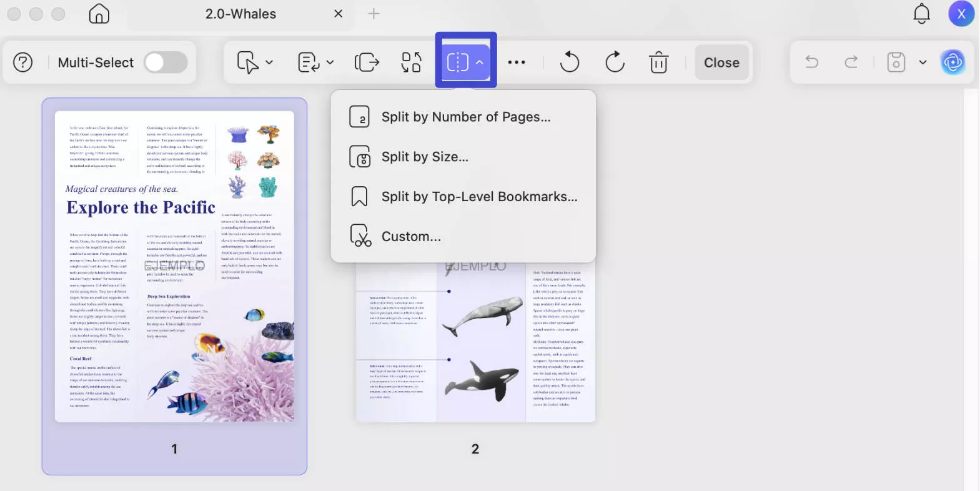The height and width of the screenshot is (491, 980).
Task: Select Split by Top-Level Bookmarks
Action: tap(478, 197)
